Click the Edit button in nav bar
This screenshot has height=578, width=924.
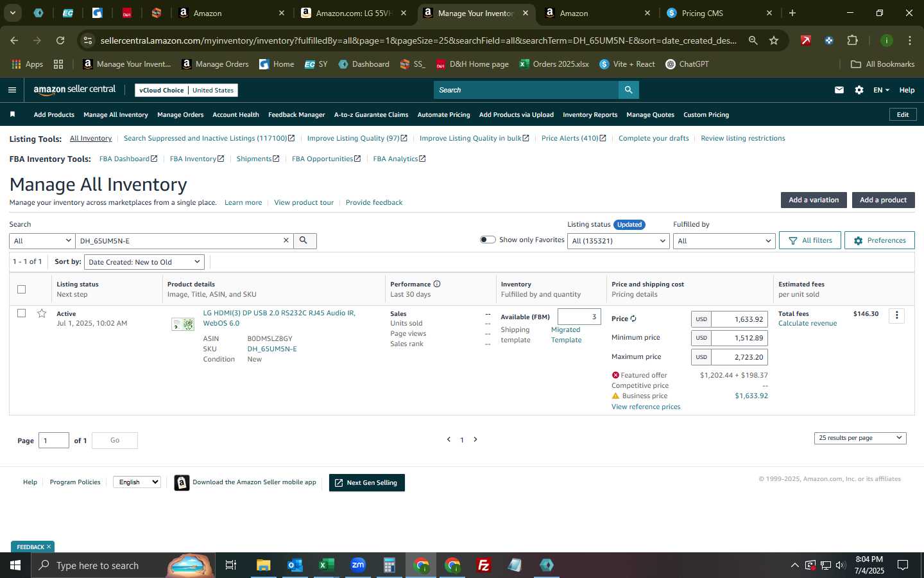[902, 114]
